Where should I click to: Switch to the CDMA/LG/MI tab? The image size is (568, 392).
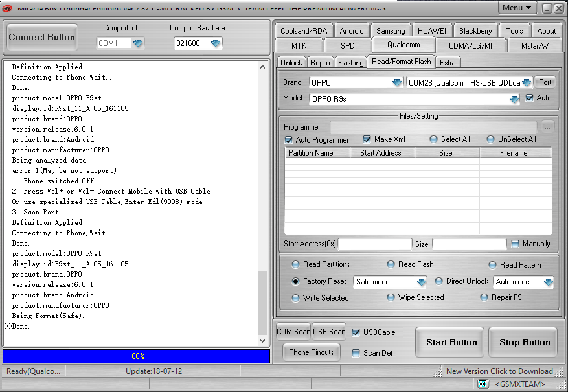470,45
